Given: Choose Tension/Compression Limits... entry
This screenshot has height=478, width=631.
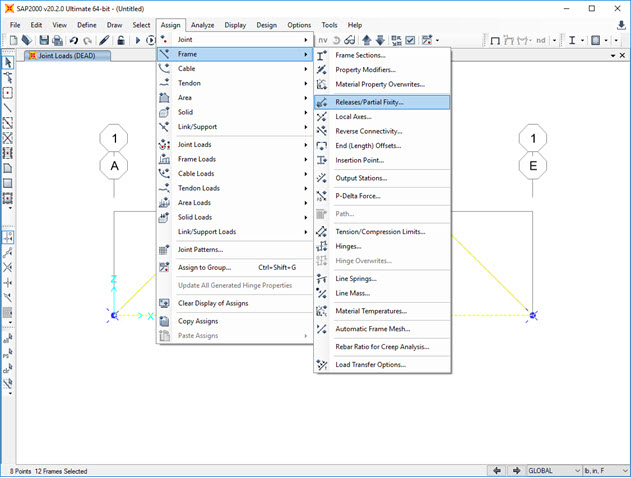Looking at the screenshot, I should coord(382,231).
